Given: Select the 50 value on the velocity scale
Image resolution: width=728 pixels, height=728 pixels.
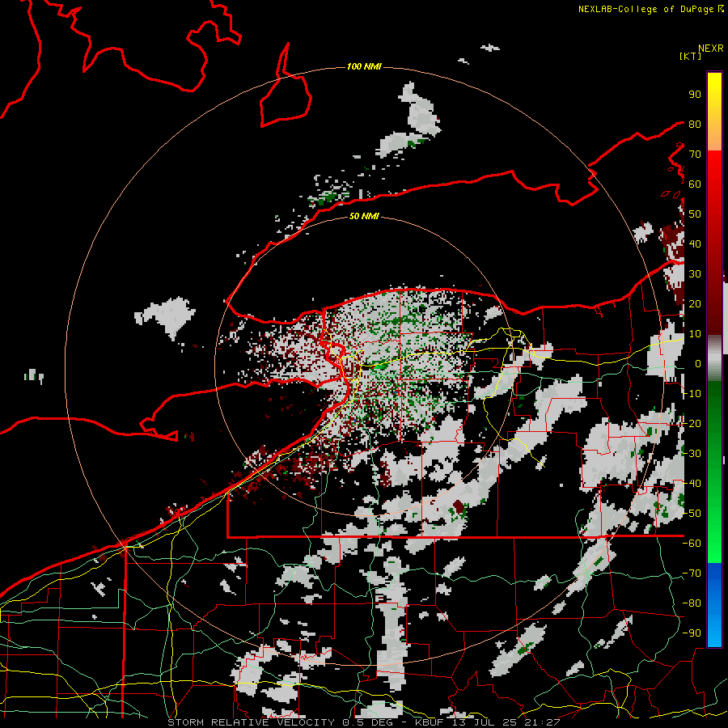Looking at the screenshot, I should 695,214.
